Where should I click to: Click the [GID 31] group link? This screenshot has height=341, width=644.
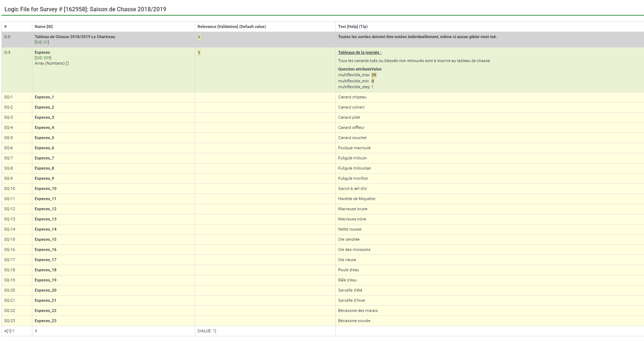pyautogui.click(x=42, y=42)
